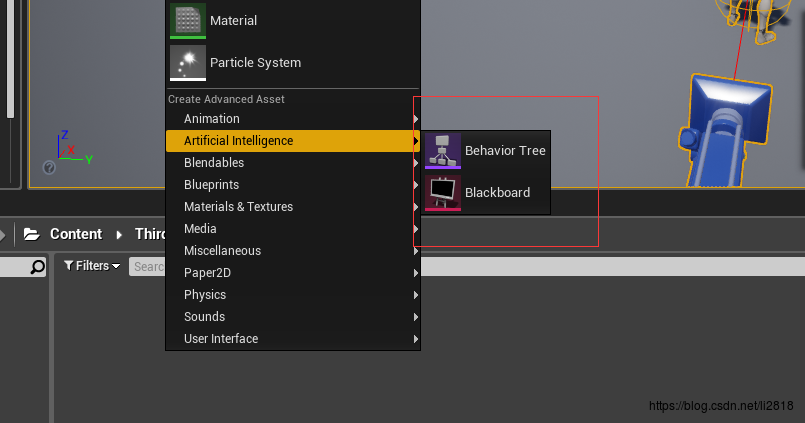Screen dimensions: 805x423
Task: Click the Content folder icon in breadcrumb
Action: click(32, 234)
